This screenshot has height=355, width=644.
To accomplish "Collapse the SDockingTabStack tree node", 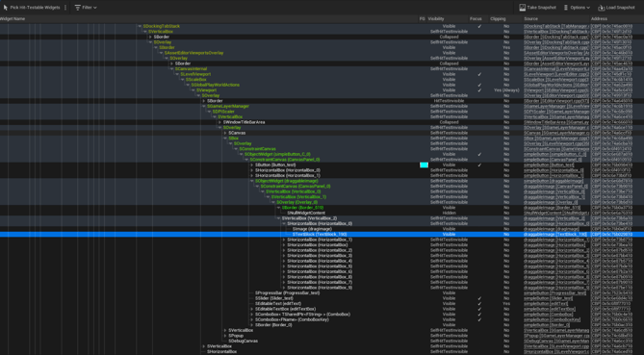I will (140, 26).
